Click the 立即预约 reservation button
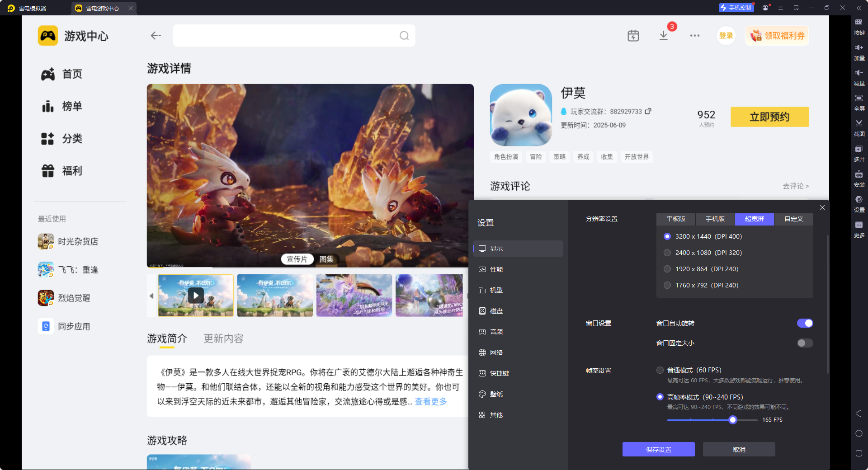The width and height of the screenshot is (868, 470). 769,117
